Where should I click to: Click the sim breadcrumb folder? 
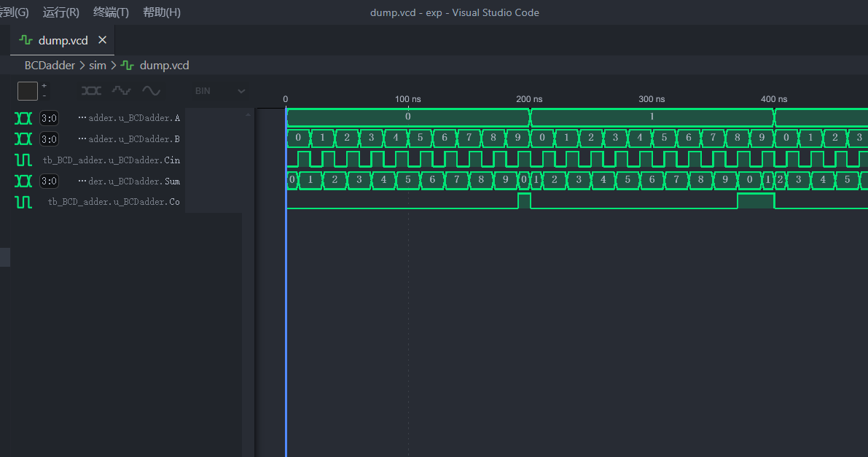click(97, 66)
